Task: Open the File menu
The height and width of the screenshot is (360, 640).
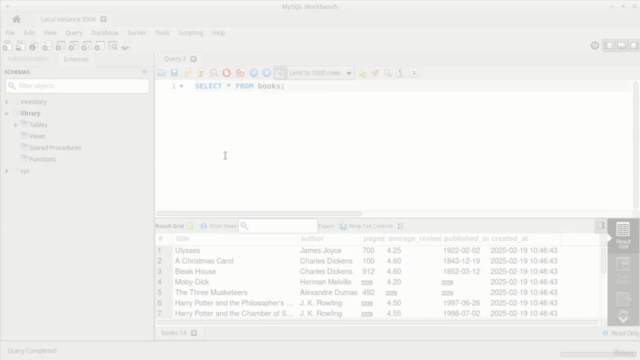Action: click(10, 33)
